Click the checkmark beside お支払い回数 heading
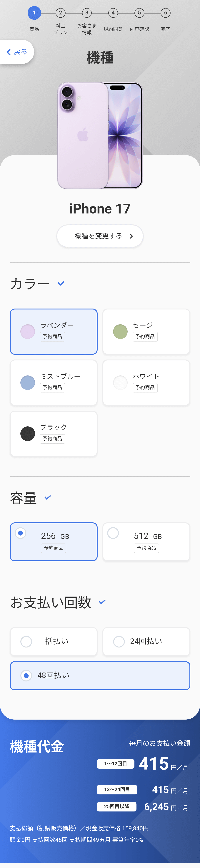This screenshot has width=200, height=868. (x=102, y=602)
